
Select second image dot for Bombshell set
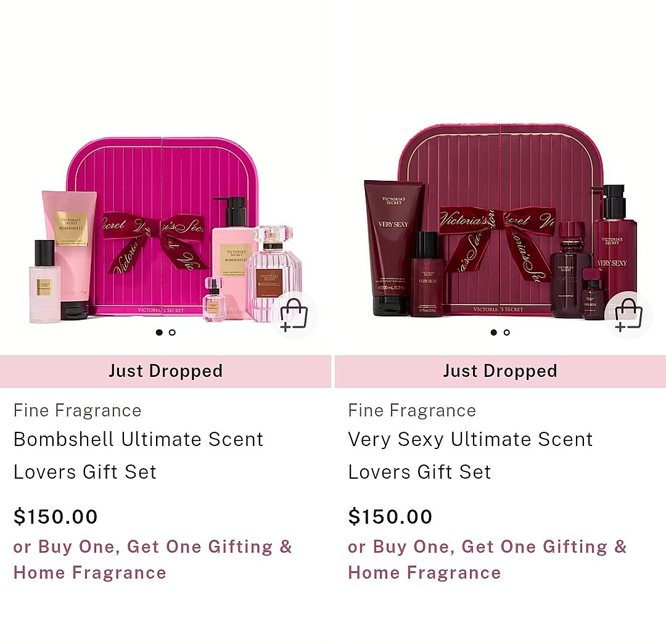pos(172,332)
